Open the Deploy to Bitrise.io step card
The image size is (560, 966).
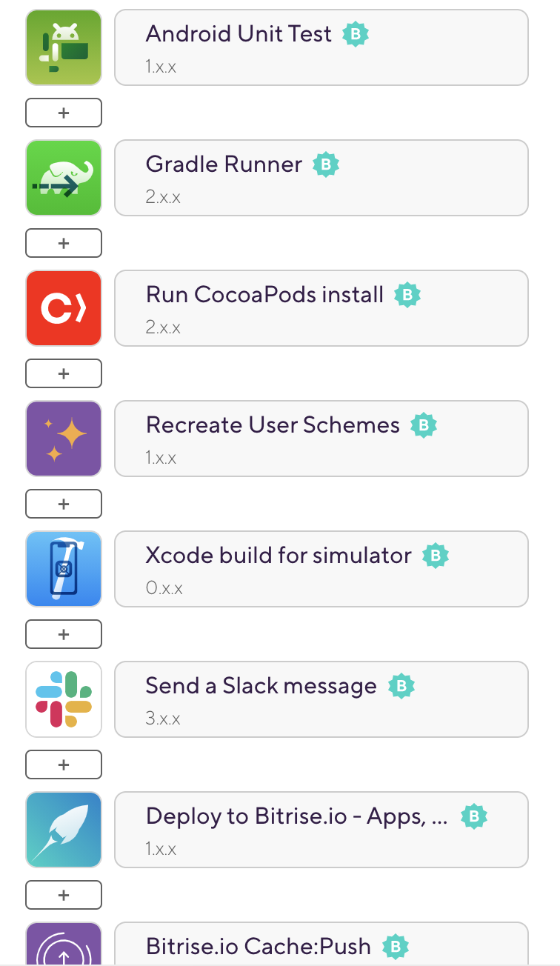click(321, 830)
